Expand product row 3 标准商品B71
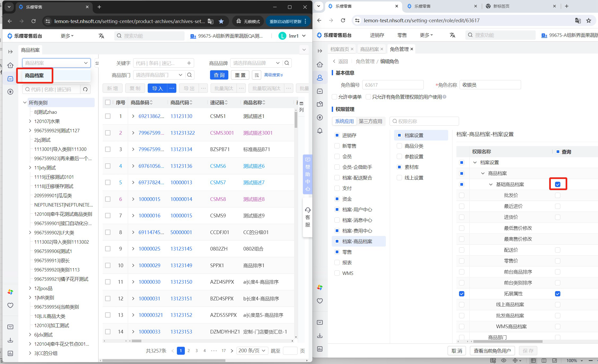The image size is (598, 364). click(x=133, y=149)
